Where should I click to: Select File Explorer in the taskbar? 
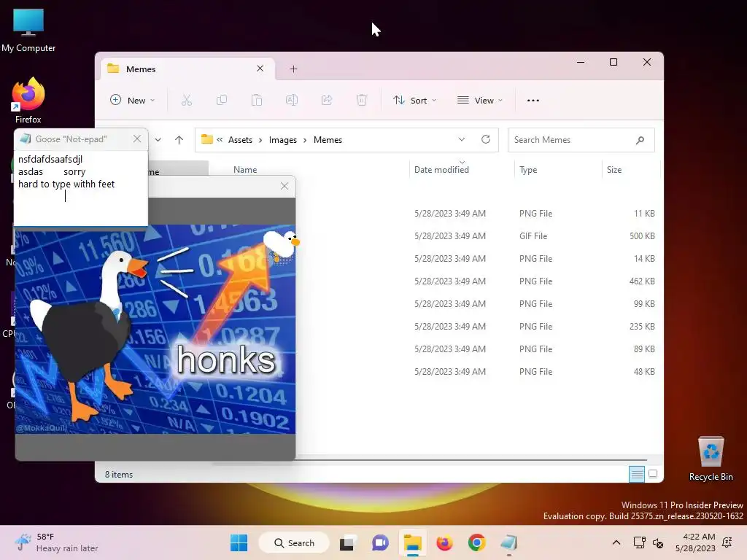pyautogui.click(x=413, y=542)
